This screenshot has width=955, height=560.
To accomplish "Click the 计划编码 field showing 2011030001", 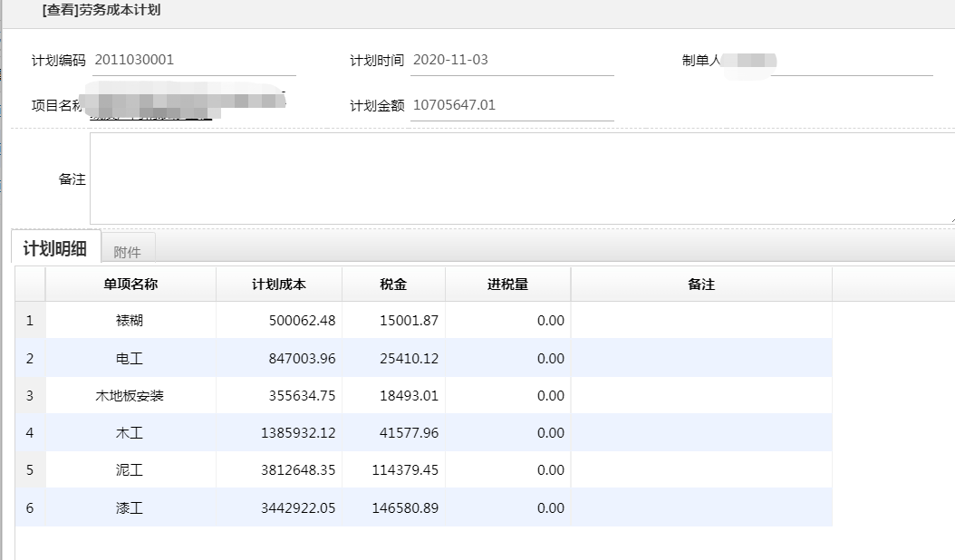I will [194, 61].
